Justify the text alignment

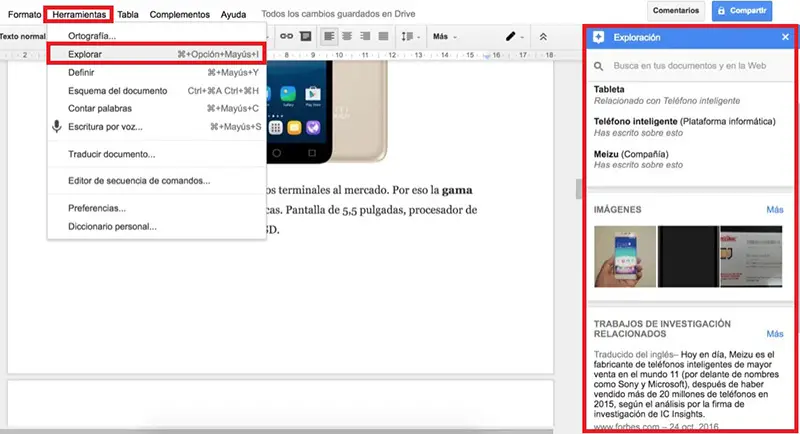pos(383,36)
